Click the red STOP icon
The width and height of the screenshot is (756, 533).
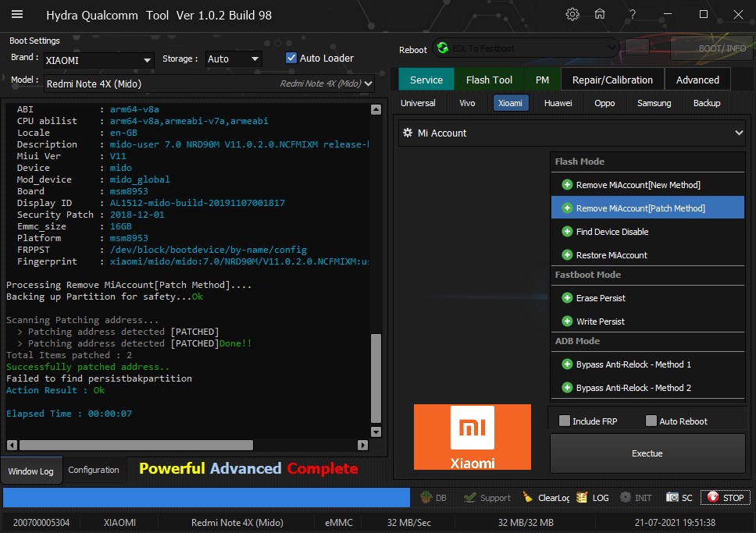point(713,497)
